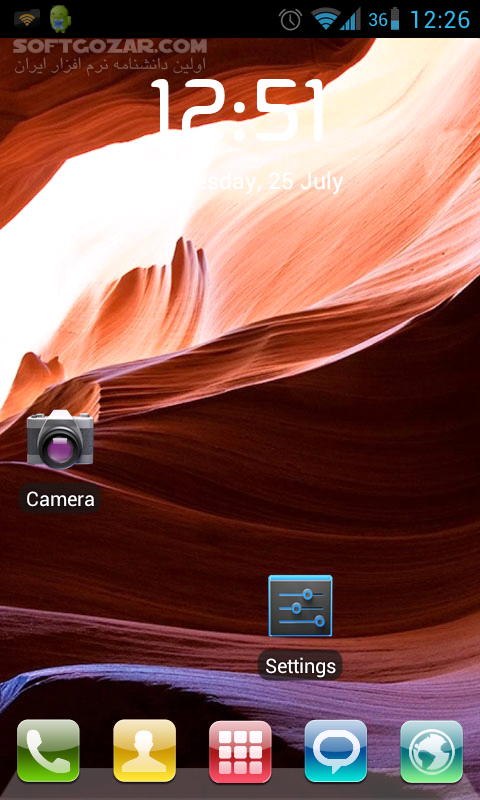Tap the Camera text label

coord(60,499)
